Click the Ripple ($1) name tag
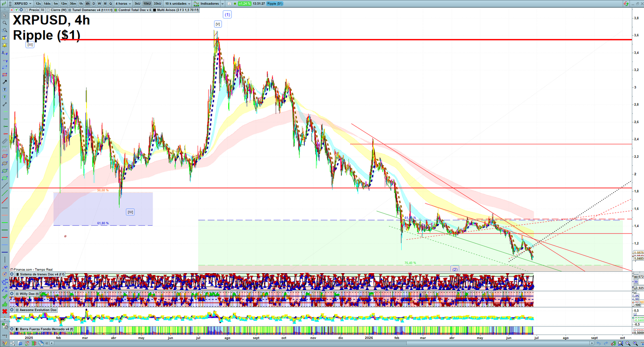Image resolution: width=644 pixels, height=347 pixels. pyautogui.click(x=275, y=4)
